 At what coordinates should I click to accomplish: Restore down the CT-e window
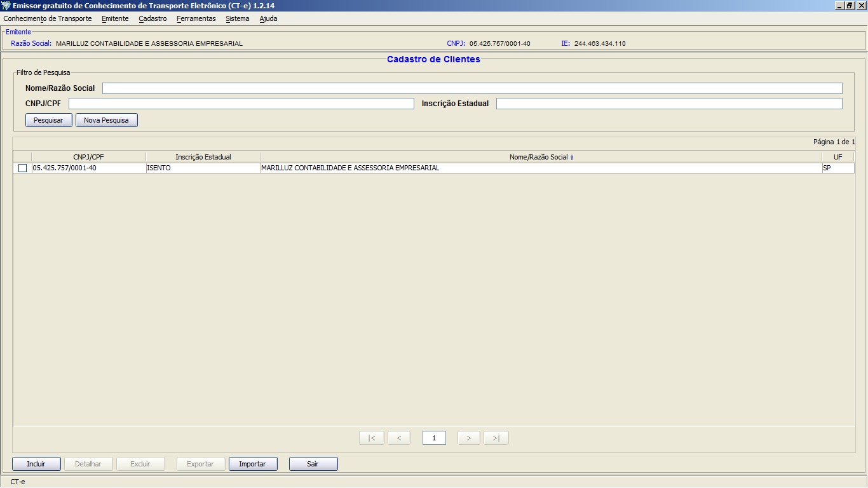tap(850, 6)
